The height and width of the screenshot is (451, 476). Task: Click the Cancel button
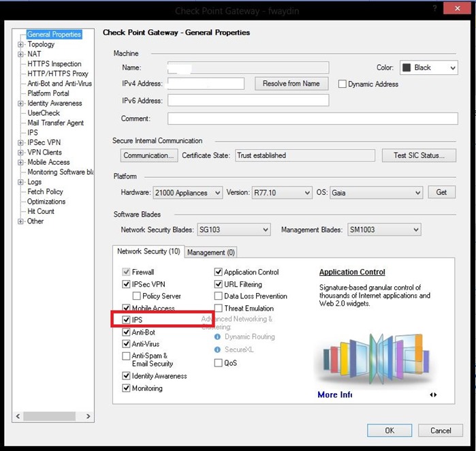click(x=441, y=431)
